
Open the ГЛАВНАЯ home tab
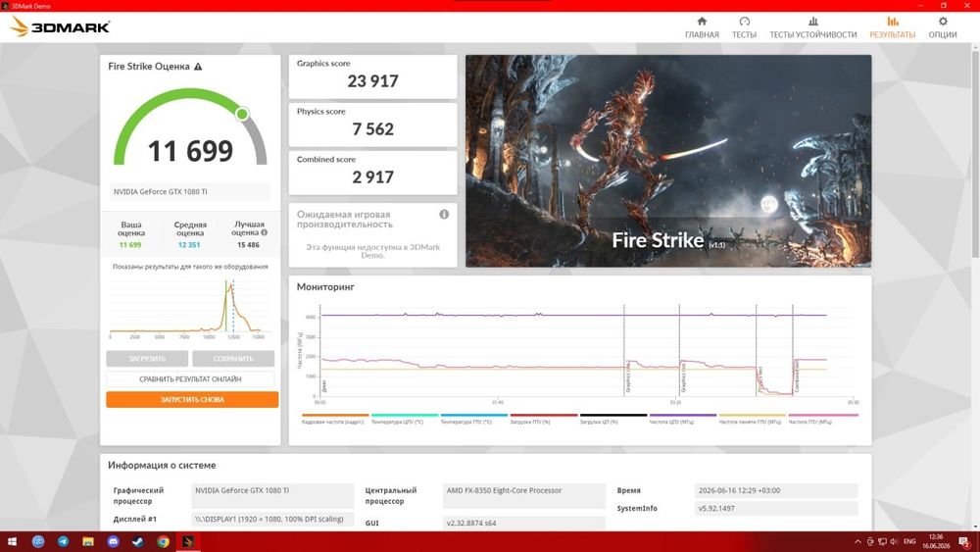click(702, 27)
